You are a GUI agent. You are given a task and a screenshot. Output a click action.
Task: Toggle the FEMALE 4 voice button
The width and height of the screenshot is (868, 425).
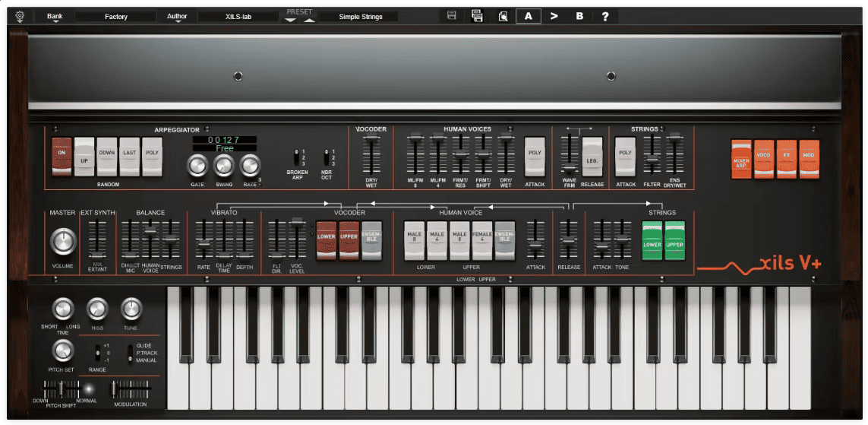(482, 240)
